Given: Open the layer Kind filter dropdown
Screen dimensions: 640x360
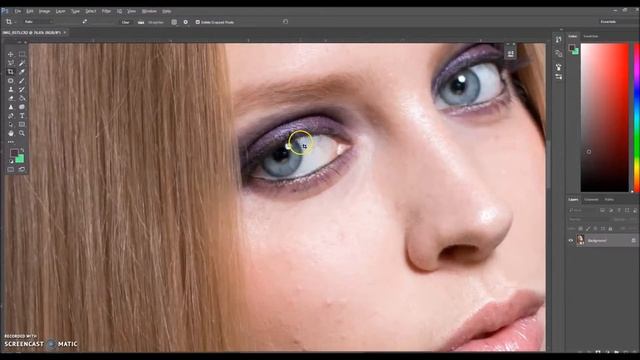Looking at the screenshot, I should click(x=582, y=210).
